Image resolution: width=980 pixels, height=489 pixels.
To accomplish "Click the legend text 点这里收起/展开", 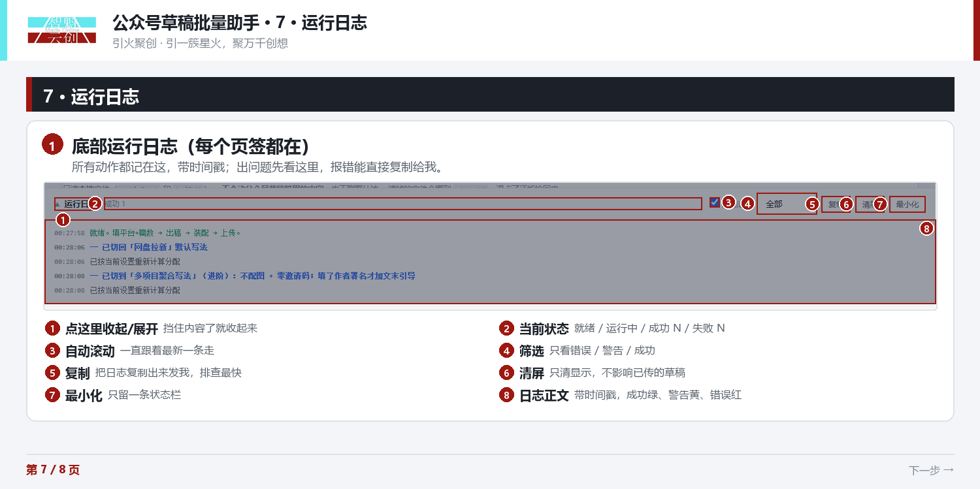I will [x=112, y=328].
